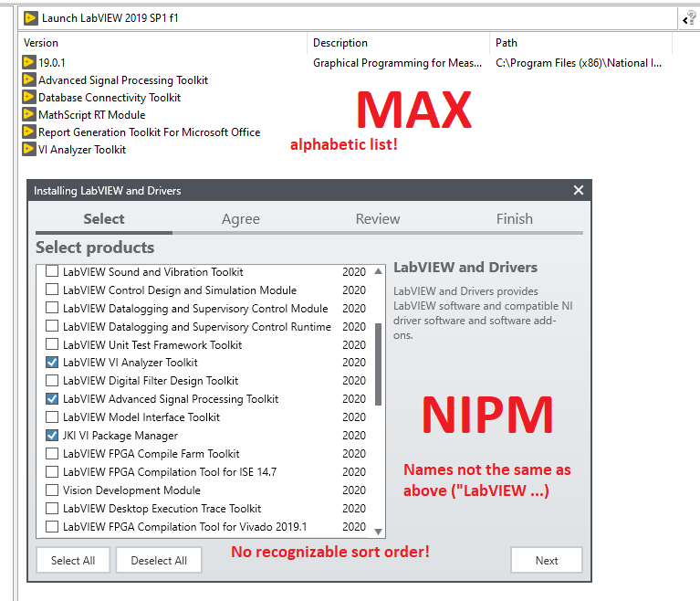Open the Finish step tab
Image resolution: width=700 pixels, height=601 pixels.
515,219
